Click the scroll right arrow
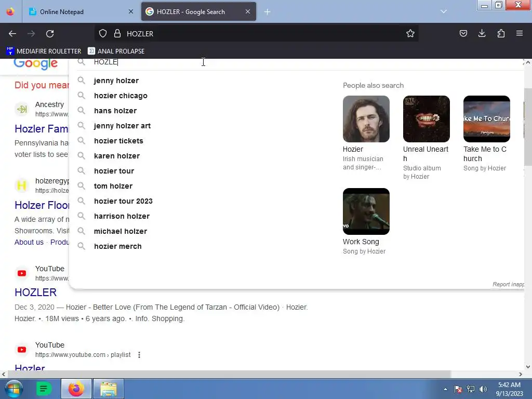Screen dimensions: 532x399 click(x=521, y=374)
